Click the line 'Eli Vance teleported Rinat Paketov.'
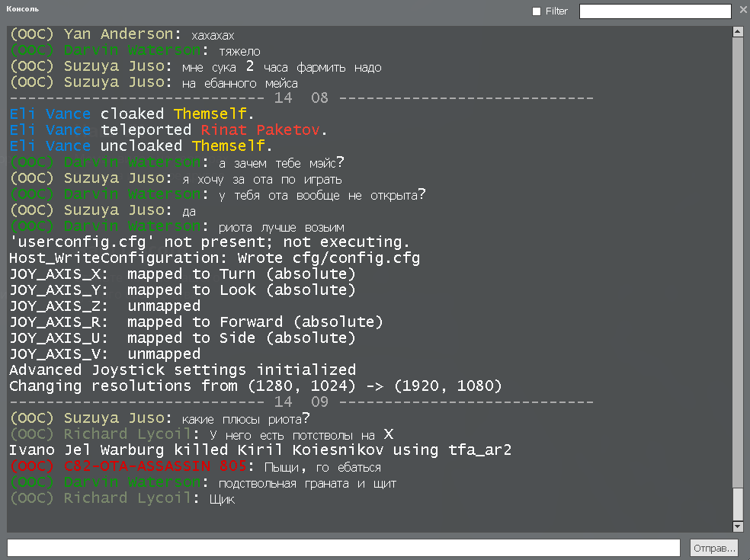 pyautogui.click(x=168, y=130)
